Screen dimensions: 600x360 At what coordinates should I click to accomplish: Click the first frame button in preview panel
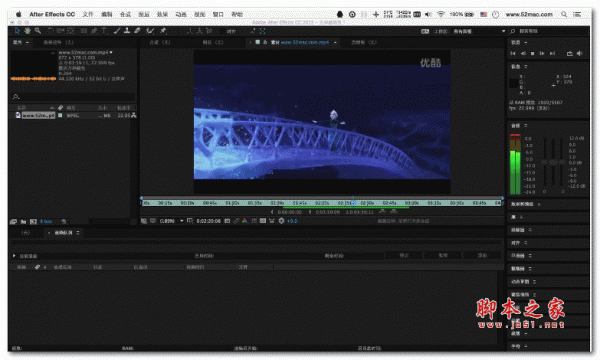click(513, 54)
